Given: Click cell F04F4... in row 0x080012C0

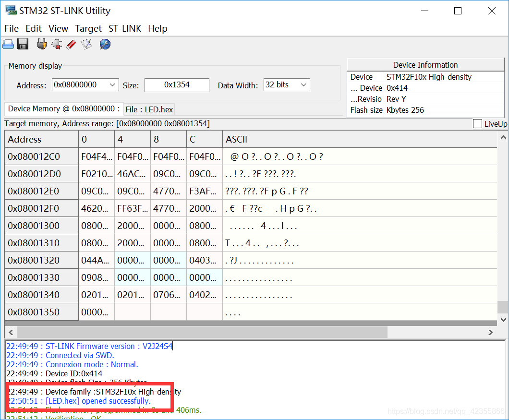Looking at the screenshot, I should pyautogui.click(x=97, y=157).
